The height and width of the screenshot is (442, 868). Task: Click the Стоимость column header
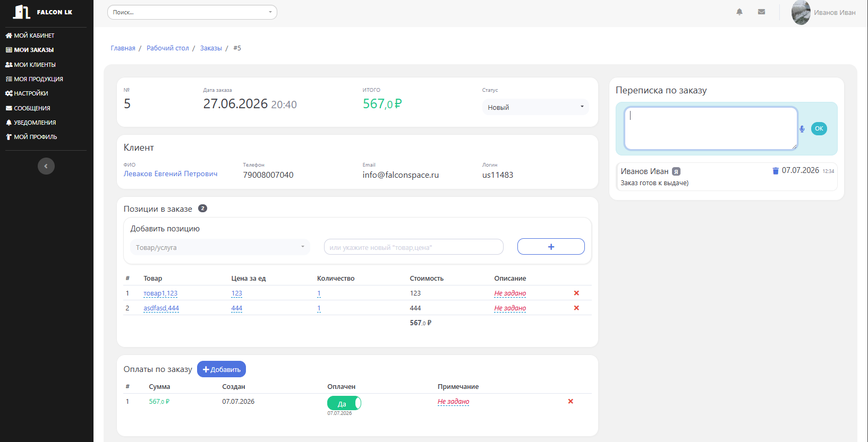(x=427, y=279)
